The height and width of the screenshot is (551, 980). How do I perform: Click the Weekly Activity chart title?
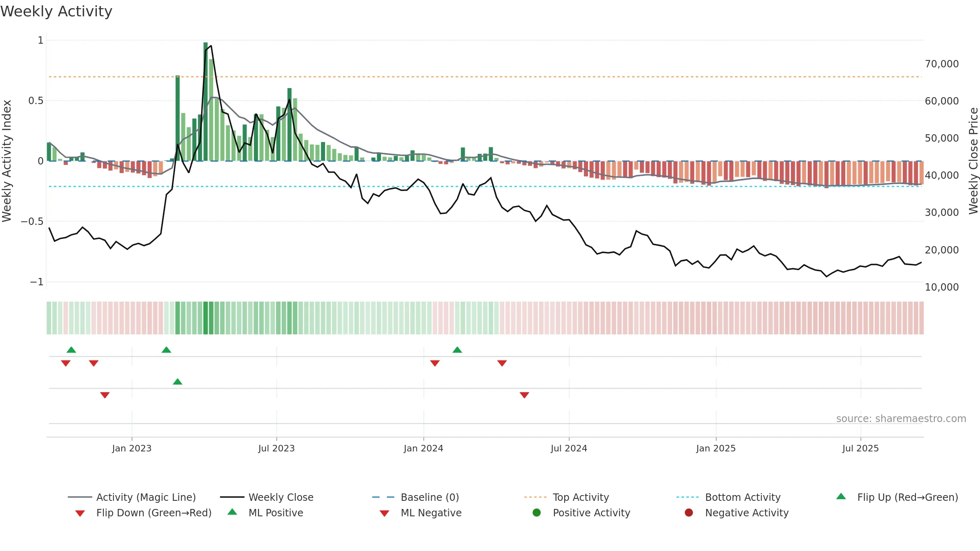click(56, 11)
